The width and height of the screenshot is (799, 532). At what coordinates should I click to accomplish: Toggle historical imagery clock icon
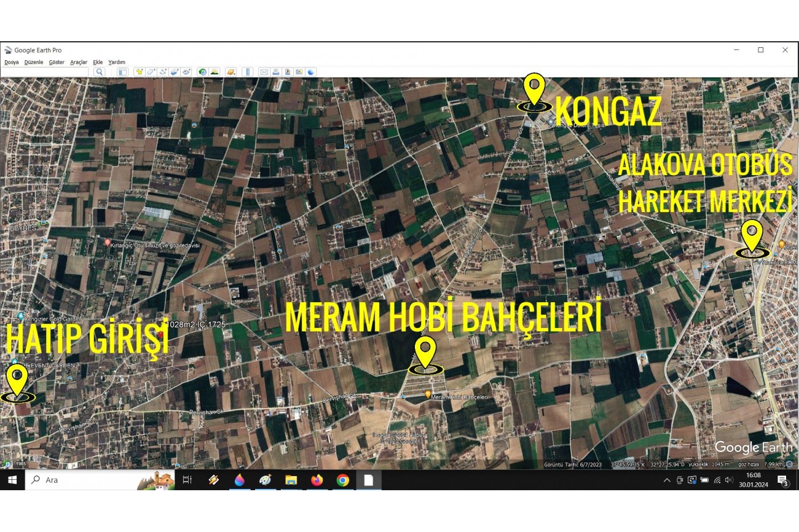coord(202,72)
